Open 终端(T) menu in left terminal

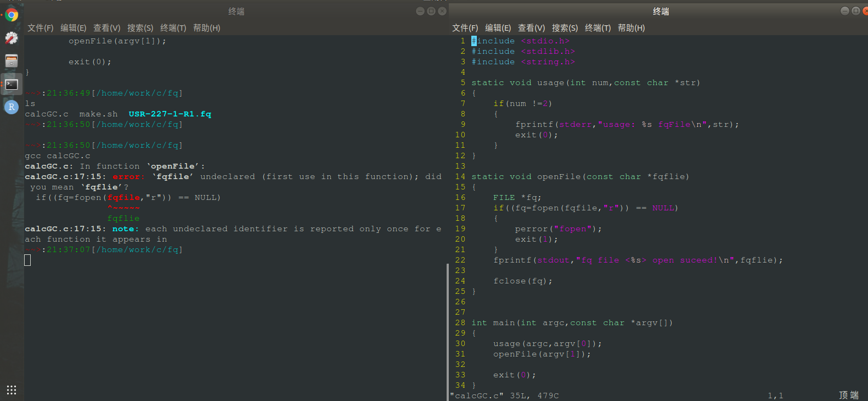[x=173, y=28]
